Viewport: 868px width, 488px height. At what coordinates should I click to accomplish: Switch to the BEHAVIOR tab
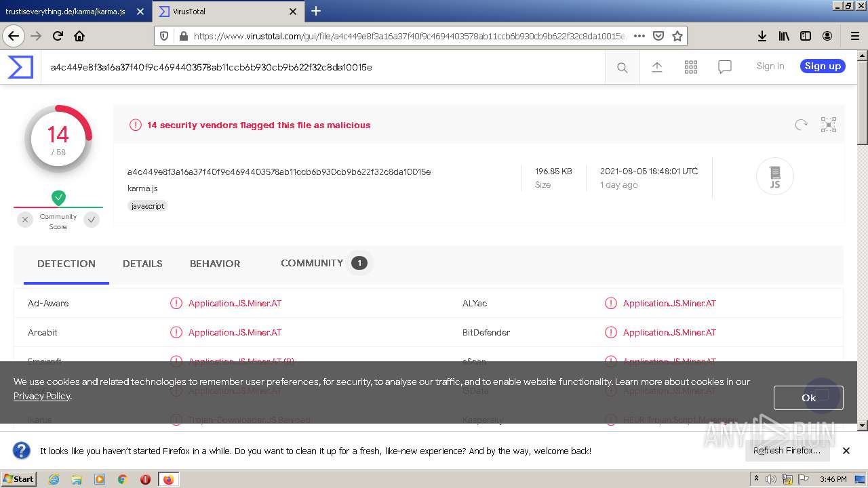(215, 264)
